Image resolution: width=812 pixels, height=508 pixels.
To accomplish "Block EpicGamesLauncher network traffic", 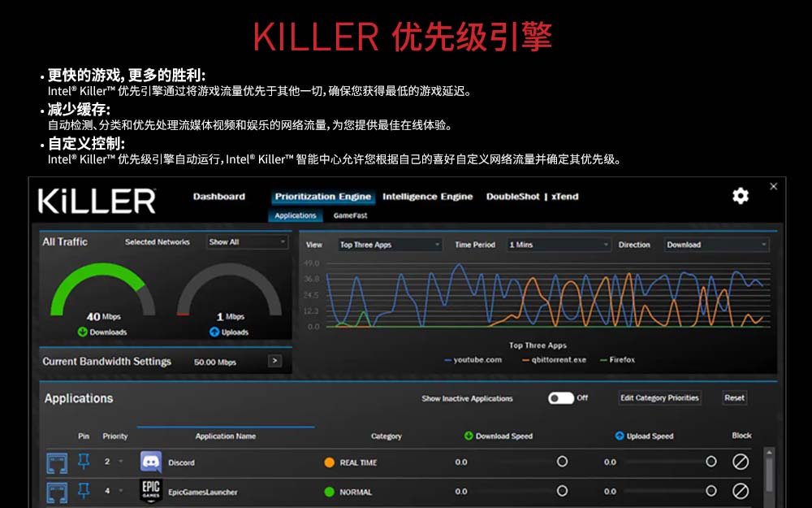I will [x=739, y=491].
